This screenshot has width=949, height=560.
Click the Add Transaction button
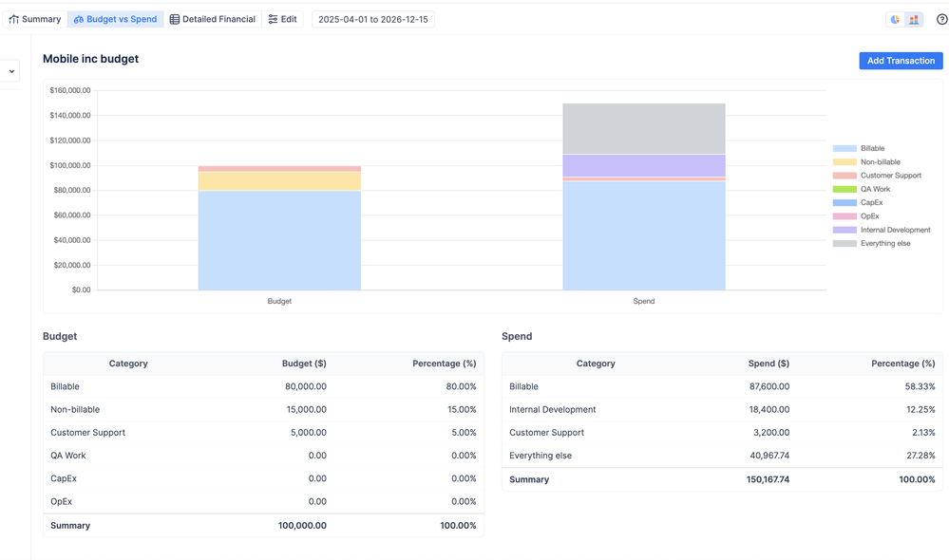click(901, 61)
